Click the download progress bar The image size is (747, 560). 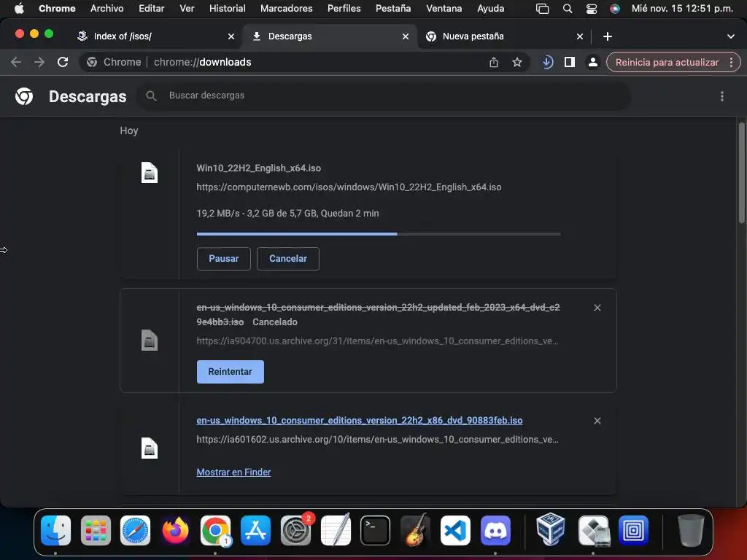pyautogui.click(x=379, y=234)
